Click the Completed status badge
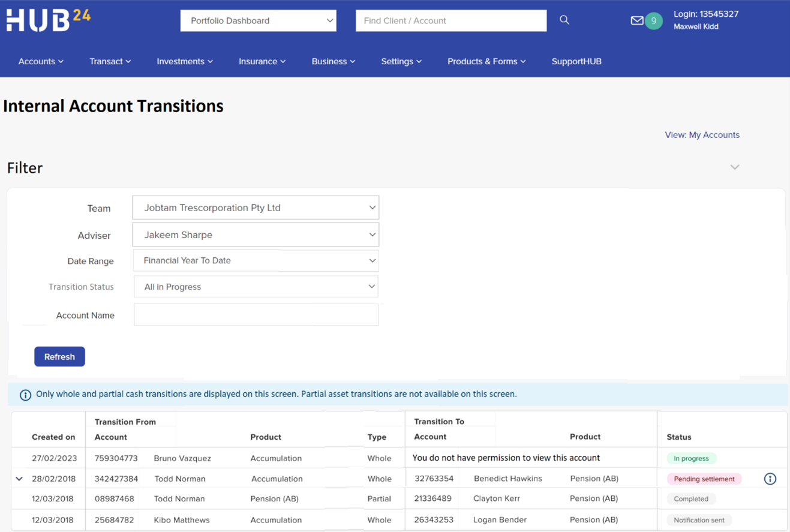 tap(690, 498)
